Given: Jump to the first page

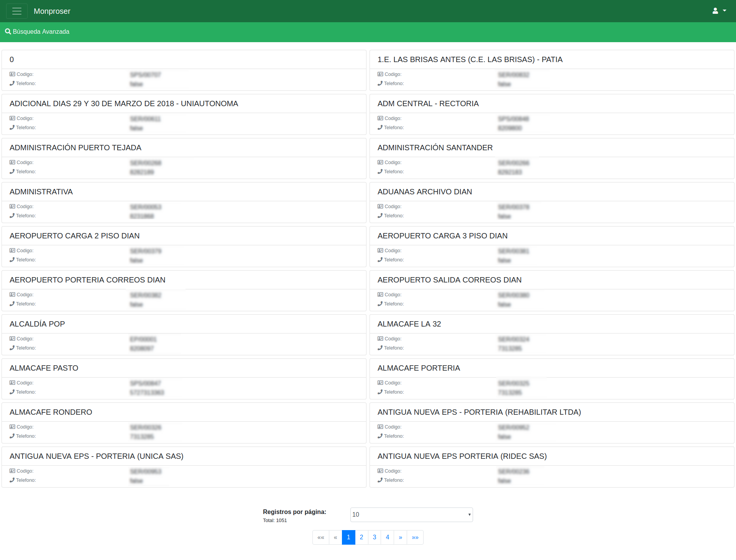Looking at the screenshot, I should point(321,537).
